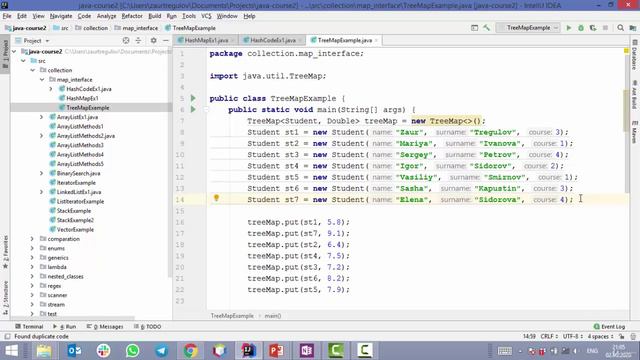Run with coverage icon in toolbar

pyautogui.click(x=593, y=28)
